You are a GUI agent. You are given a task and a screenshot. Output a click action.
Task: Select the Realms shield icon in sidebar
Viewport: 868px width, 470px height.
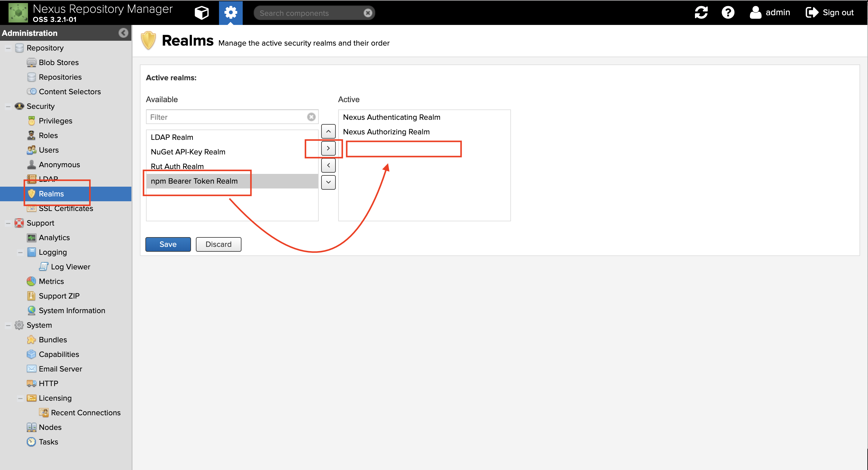[31, 194]
